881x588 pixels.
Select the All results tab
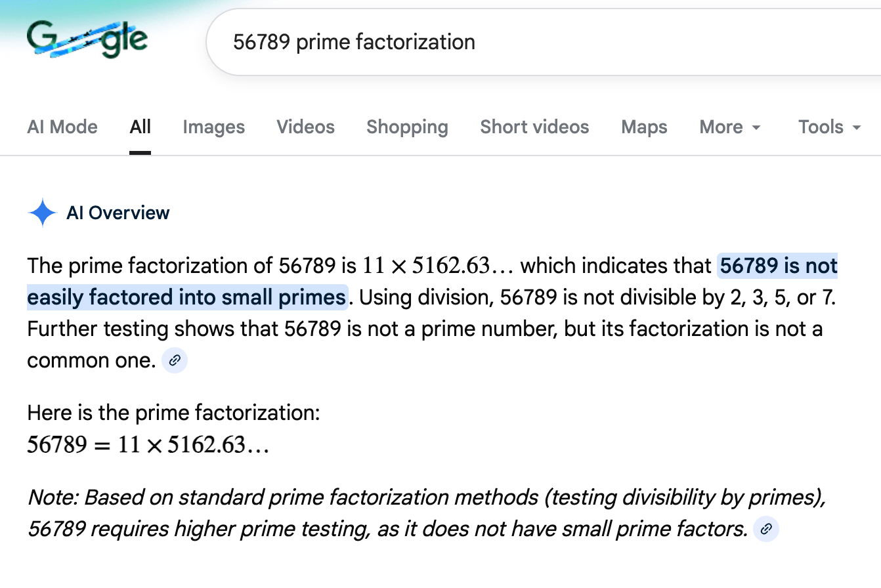click(140, 127)
